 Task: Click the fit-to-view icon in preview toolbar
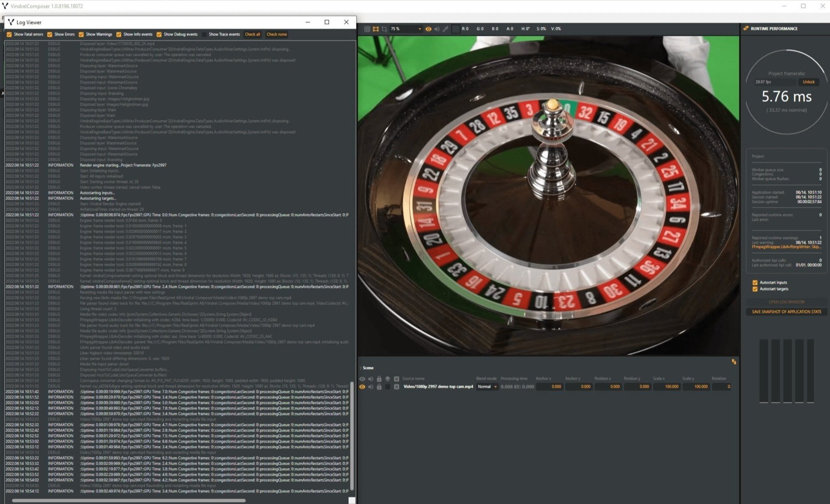[376, 29]
